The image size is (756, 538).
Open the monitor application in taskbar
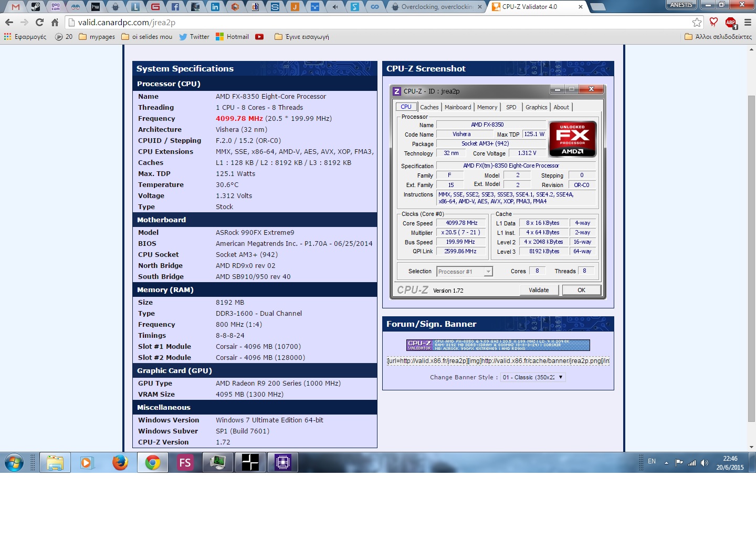[218, 463]
